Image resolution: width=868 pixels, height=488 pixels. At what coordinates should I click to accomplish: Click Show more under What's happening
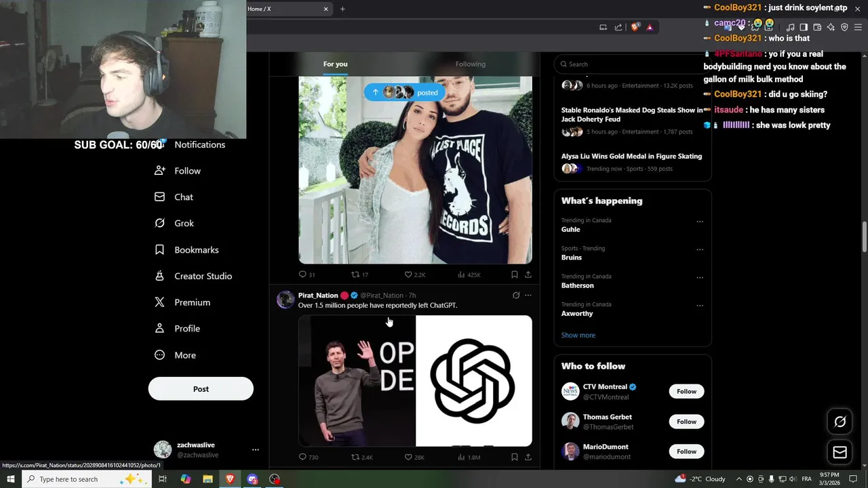click(x=578, y=335)
